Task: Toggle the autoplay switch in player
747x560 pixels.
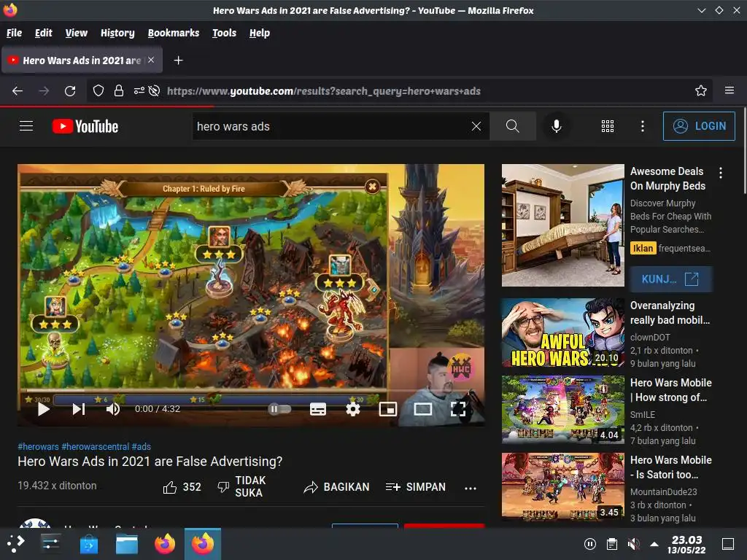Action: [279, 409]
